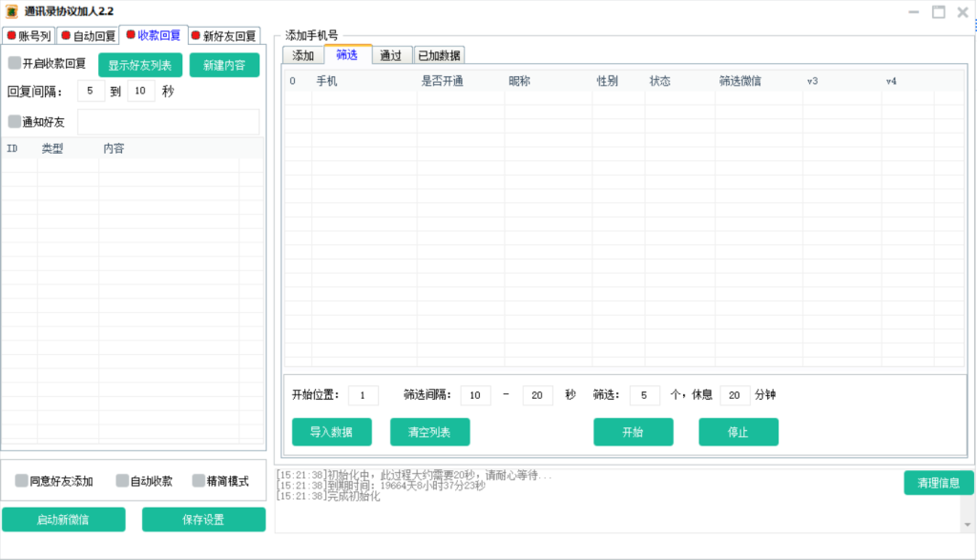
Task: Click the app icon in title bar
Action: click(11, 11)
